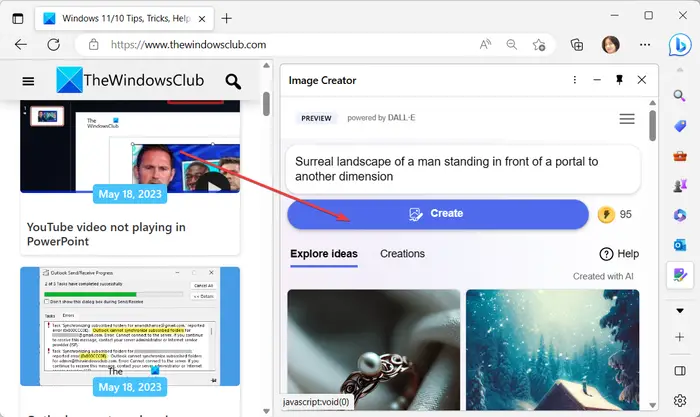Click TheWindowsClub site logo
This screenshot has height=417, width=700.
click(x=130, y=80)
